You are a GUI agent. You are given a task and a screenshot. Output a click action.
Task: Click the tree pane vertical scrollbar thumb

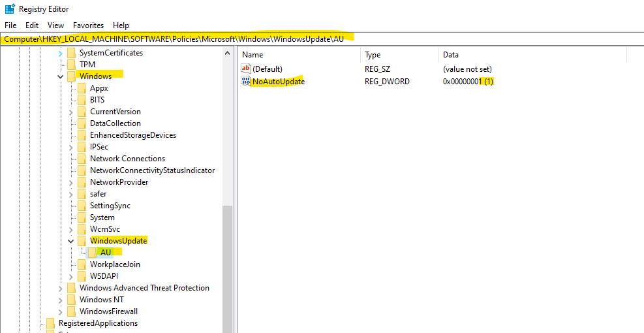pos(228,269)
